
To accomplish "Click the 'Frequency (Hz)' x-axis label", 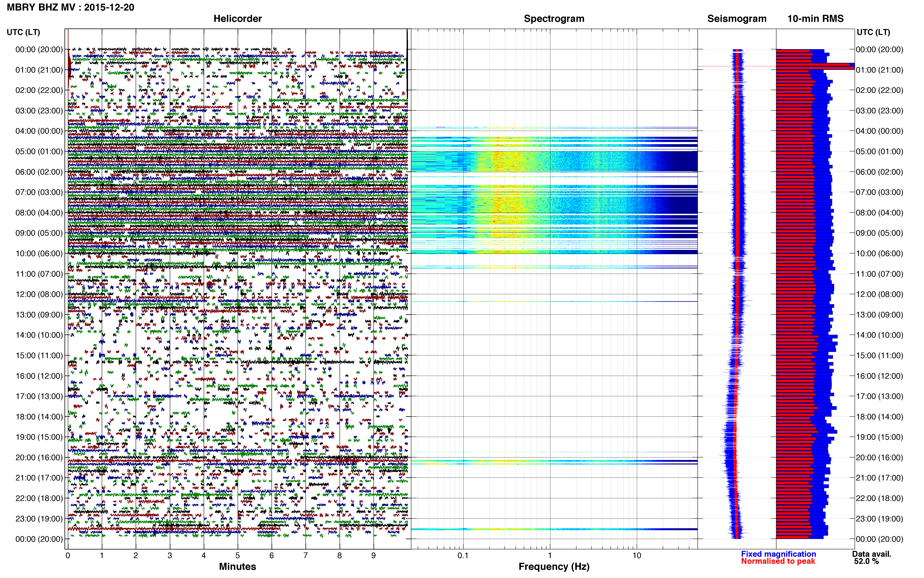I will (x=554, y=566).
